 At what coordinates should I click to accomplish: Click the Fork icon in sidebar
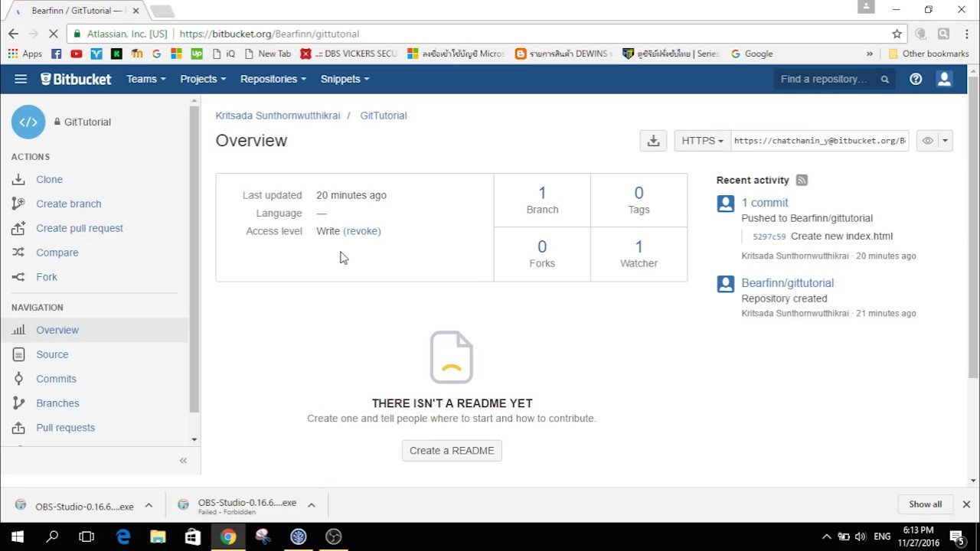point(18,277)
